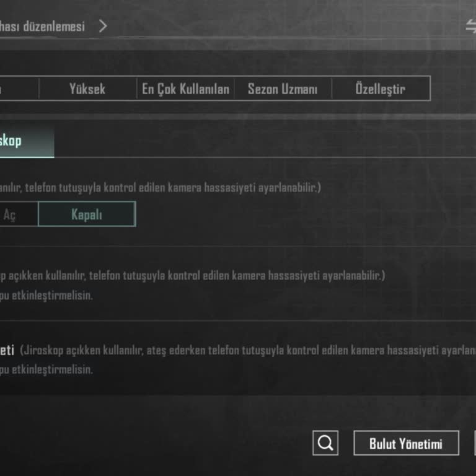Open search with the magnifier icon
This screenshot has width=476, height=476.
(x=325, y=443)
